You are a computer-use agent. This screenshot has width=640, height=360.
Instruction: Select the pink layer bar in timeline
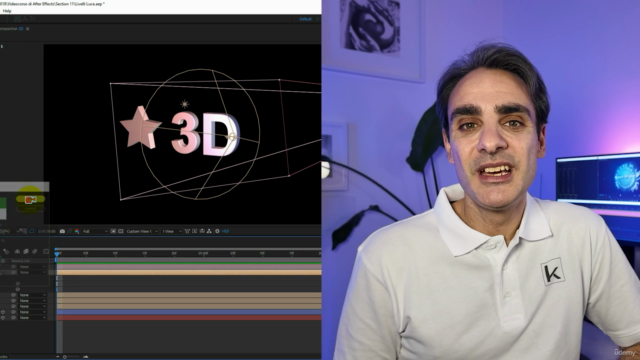point(189,267)
